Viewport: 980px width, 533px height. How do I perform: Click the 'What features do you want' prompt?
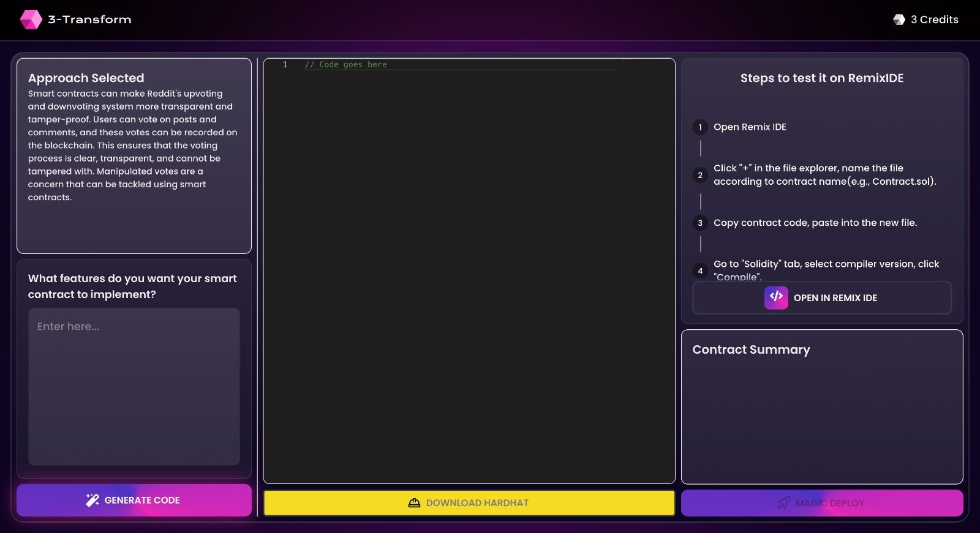(132, 286)
